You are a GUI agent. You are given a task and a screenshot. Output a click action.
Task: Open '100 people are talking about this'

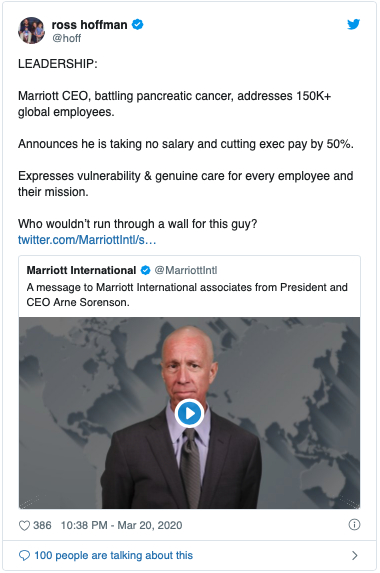[113, 555]
